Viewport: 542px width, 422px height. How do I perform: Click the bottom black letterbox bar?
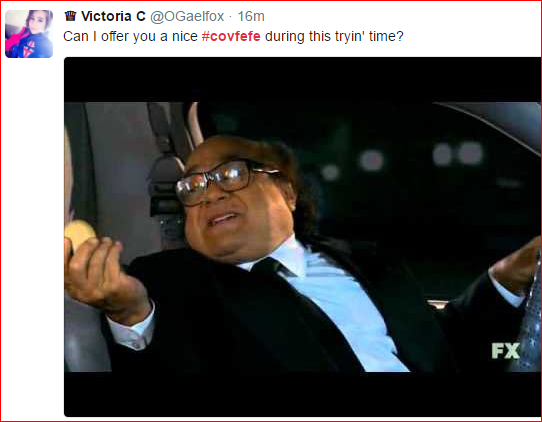pyautogui.click(x=302, y=394)
